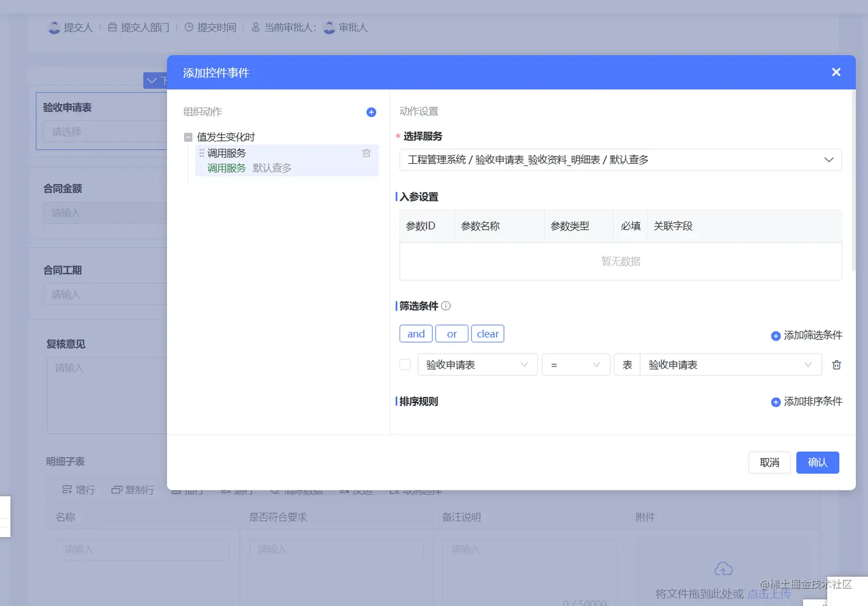Screen dimensions: 868x606
Task: Delete the 验收申请表 filter condition row
Action: click(x=836, y=365)
